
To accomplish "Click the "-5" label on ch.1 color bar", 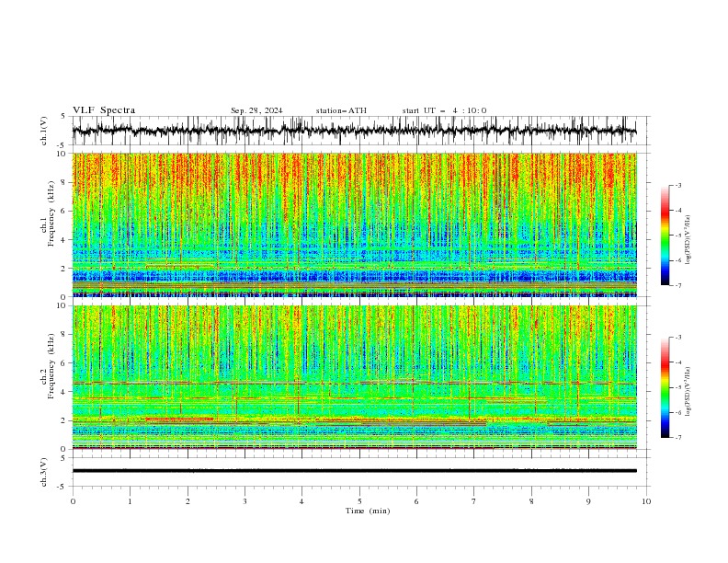I will [x=678, y=236].
